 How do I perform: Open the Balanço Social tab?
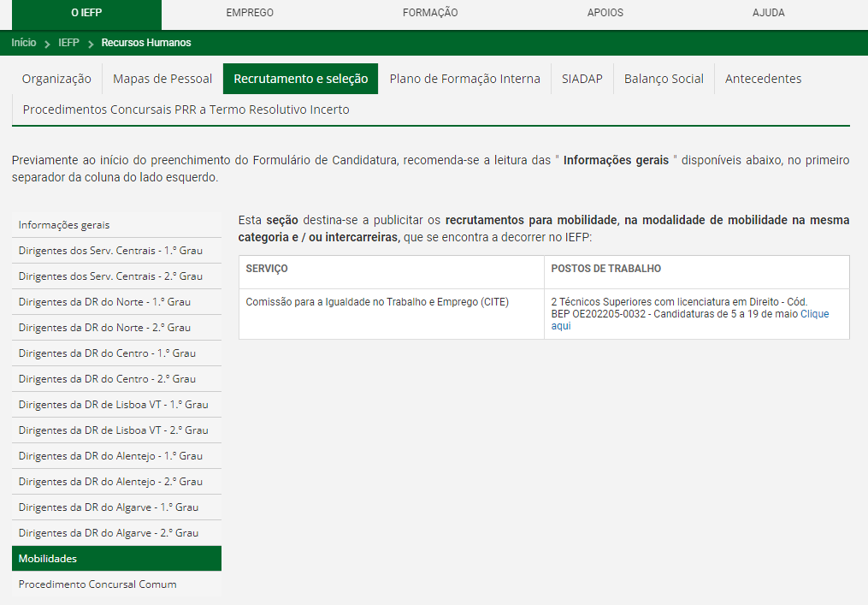[664, 79]
